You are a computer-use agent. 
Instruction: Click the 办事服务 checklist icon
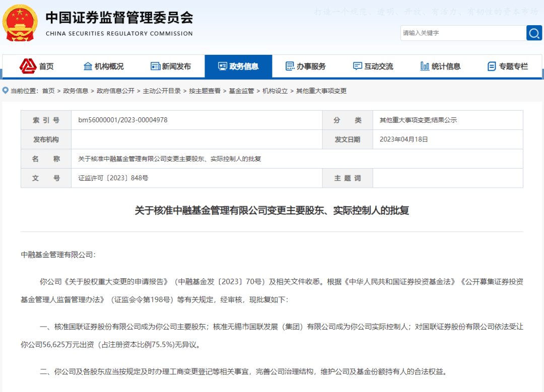[x=290, y=66]
